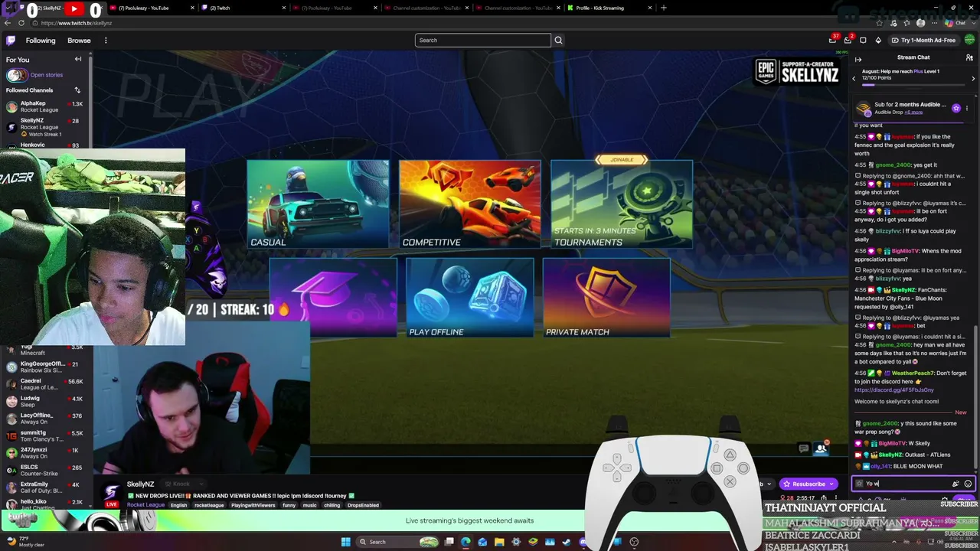Select the Tournaments tile
The height and width of the screenshot is (551, 980).
(x=622, y=204)
